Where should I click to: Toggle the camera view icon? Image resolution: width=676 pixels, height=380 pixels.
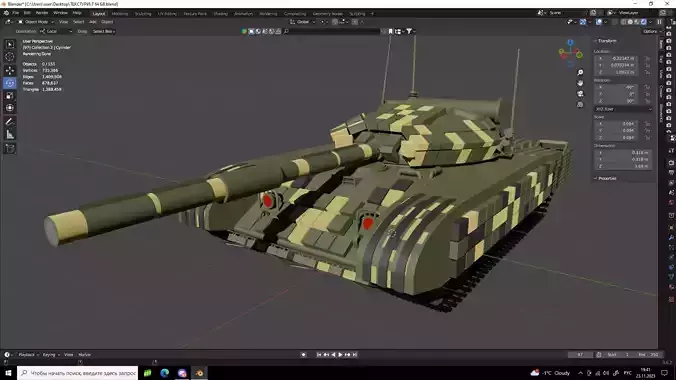[x=580, y=94]
